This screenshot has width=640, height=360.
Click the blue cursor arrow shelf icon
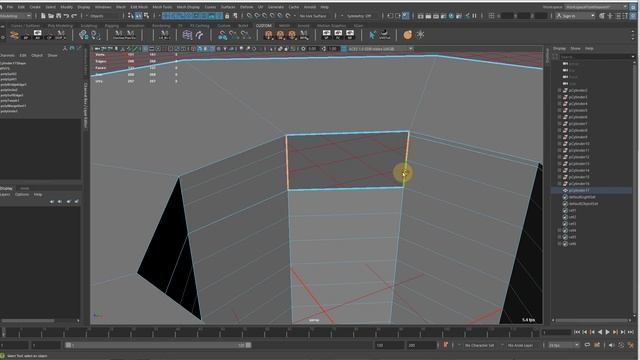(372, 35)
